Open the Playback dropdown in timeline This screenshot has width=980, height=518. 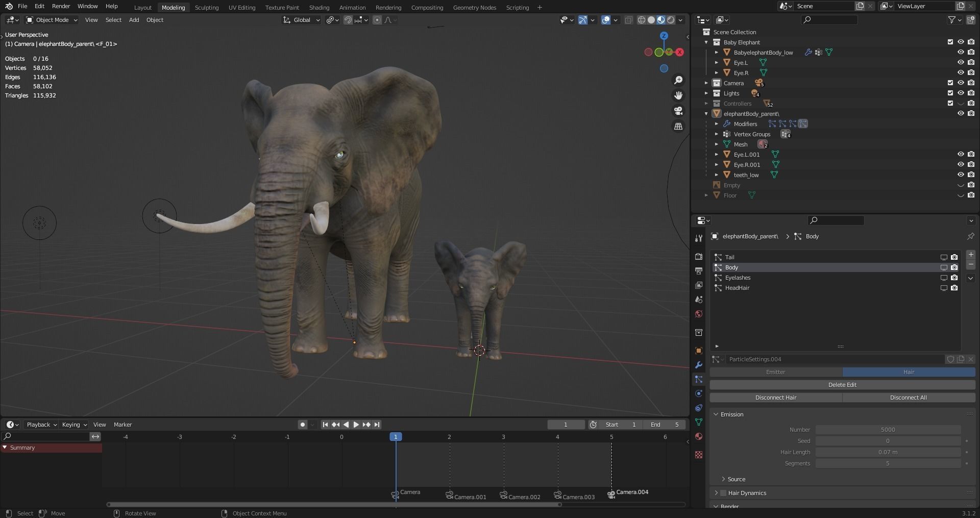coord(41,425)
